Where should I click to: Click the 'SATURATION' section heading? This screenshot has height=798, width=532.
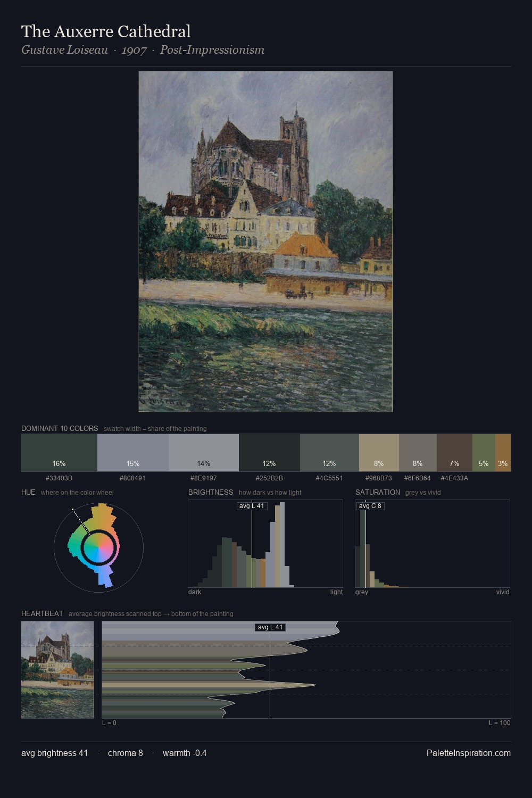pyautogui.click(x=378, y=492)
